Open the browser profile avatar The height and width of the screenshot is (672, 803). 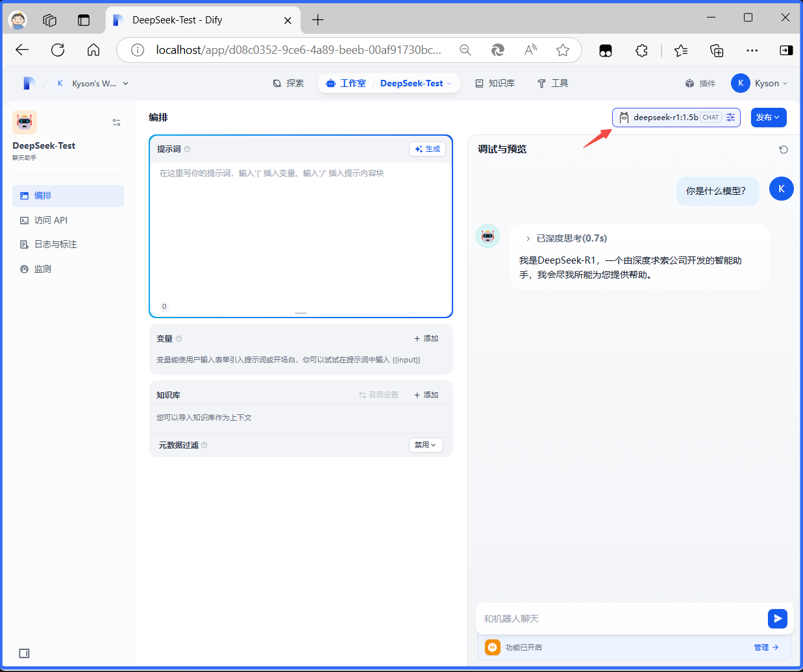(x=18, y=20)
